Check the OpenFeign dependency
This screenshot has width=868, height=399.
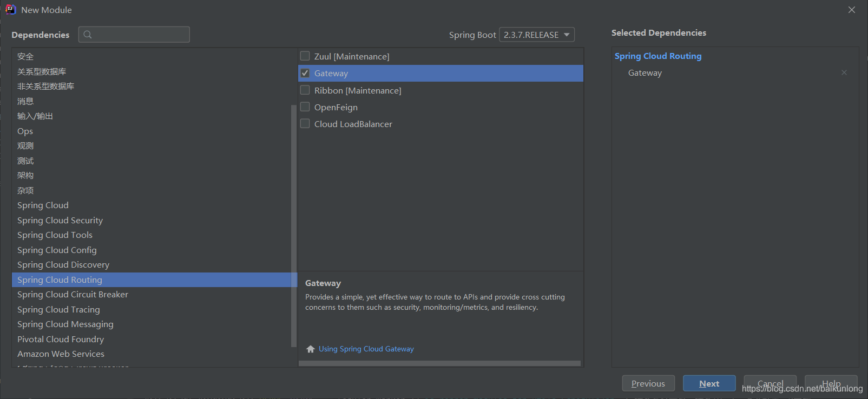(305, 107)
